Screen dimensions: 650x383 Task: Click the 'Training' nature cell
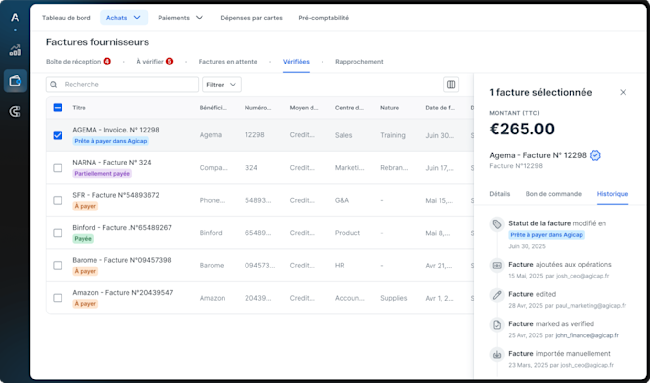tap(393, 135)
